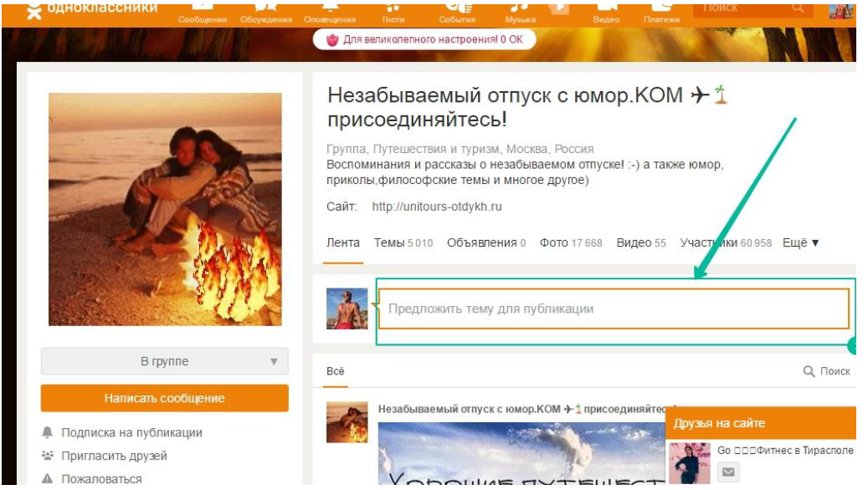Switch to the Фото tab
This screenshot has width=868, height=490.
point(571,242)
